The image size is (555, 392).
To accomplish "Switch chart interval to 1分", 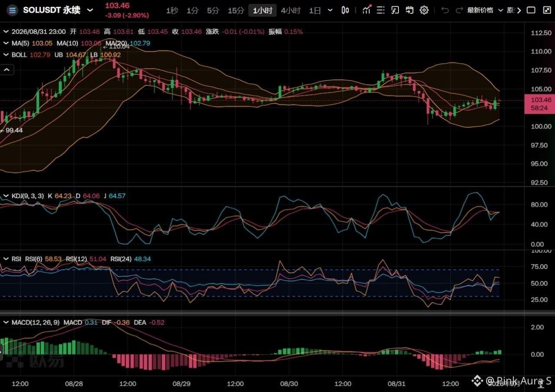I will tap(193, 10).
